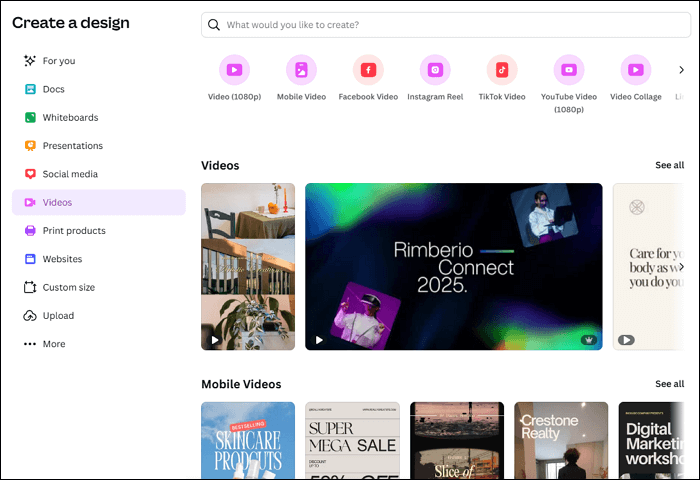The width and height of the screenshot is (700, 480).
Task: Open the Social media category
Action: click(x=69, y=174)
